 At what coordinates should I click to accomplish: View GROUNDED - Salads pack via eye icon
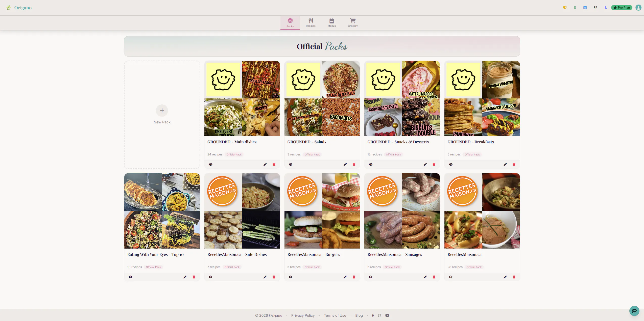point(291,165)
